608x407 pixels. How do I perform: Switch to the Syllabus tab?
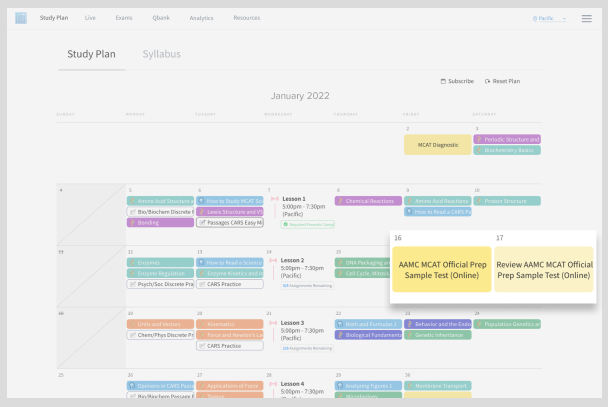[161, 54]
